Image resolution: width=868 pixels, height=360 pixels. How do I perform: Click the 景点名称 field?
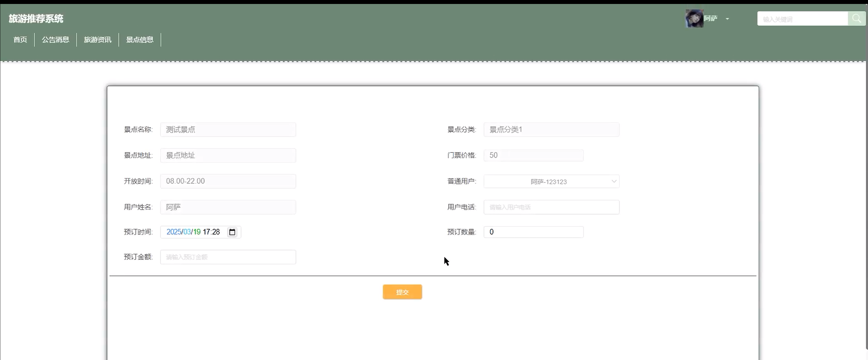pyautogui.click(x=228, y=130)
